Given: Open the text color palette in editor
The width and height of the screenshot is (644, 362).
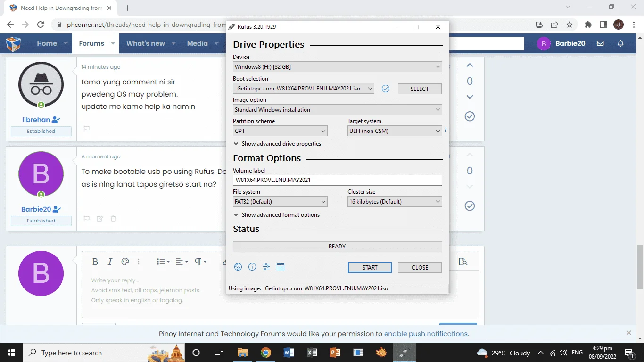Looking at the screenshot, I should point(125,262).
